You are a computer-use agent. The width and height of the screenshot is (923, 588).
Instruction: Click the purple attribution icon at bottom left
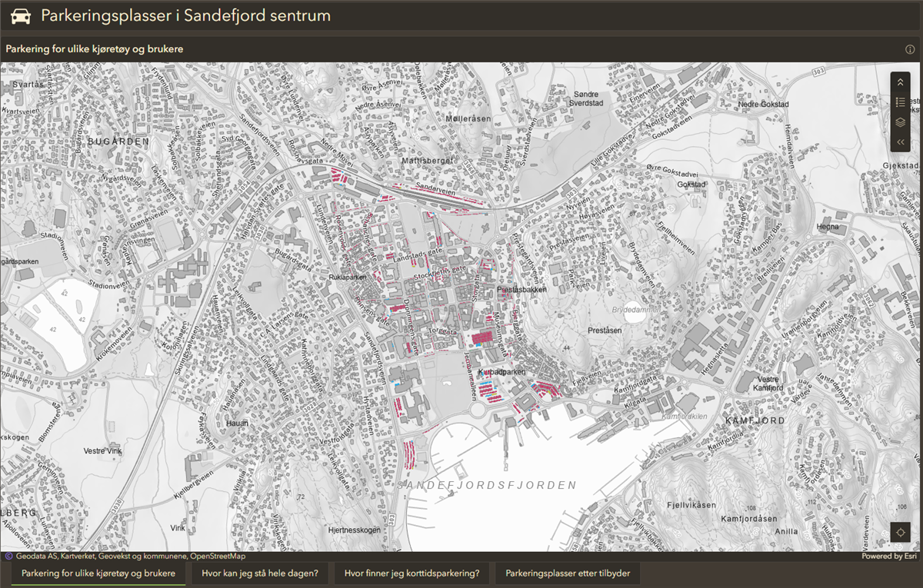[8, 556]
